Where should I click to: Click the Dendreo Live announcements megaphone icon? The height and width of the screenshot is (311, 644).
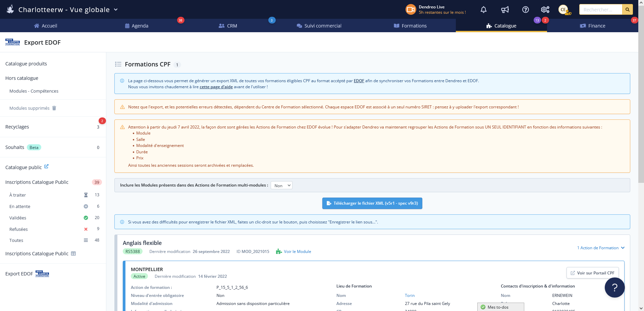point(504,9)
